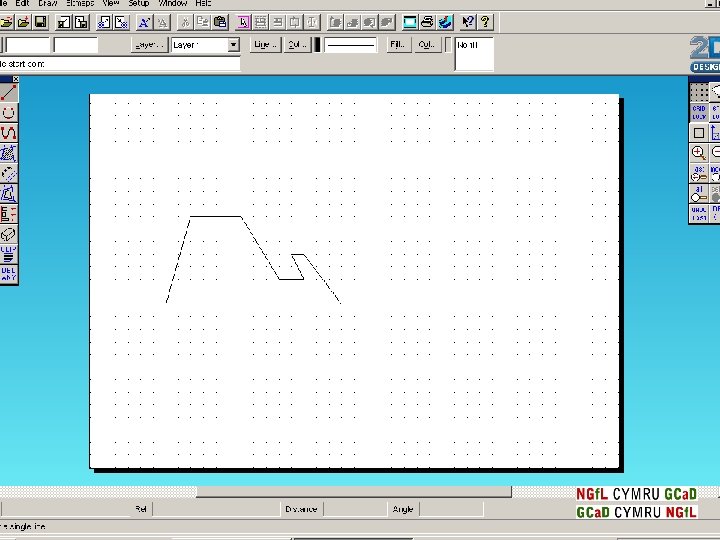This screenshot has height=540, width=720.
Task: Click the zoom all magnifier icon
Action: [699, 193]
